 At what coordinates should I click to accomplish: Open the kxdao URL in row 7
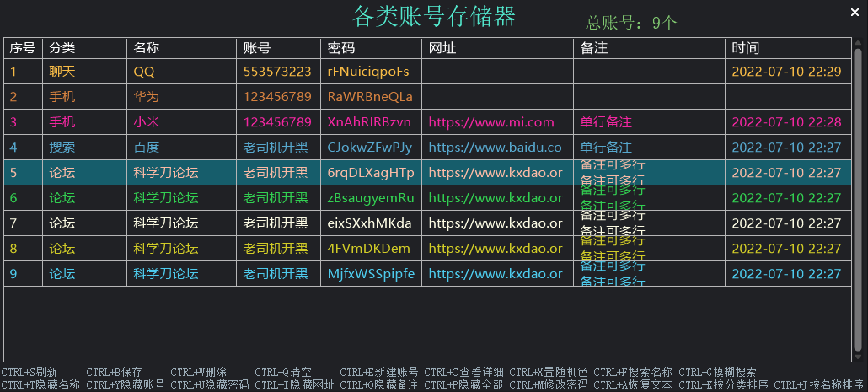click(498, 223)
